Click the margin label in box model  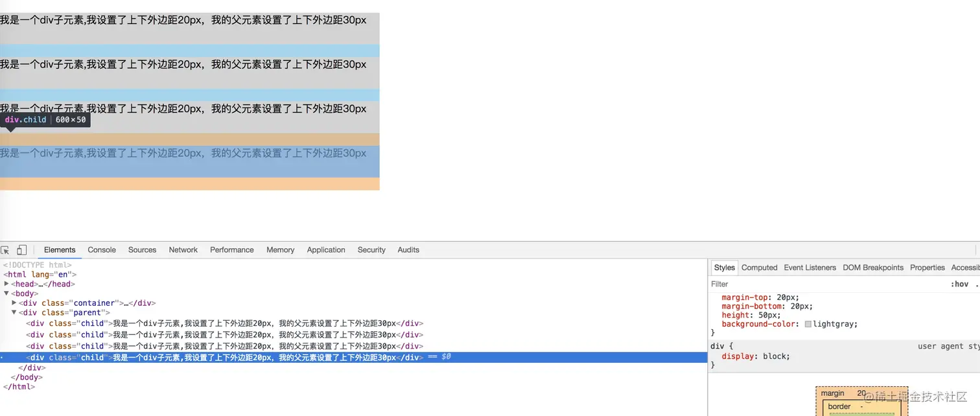[832, 393]
